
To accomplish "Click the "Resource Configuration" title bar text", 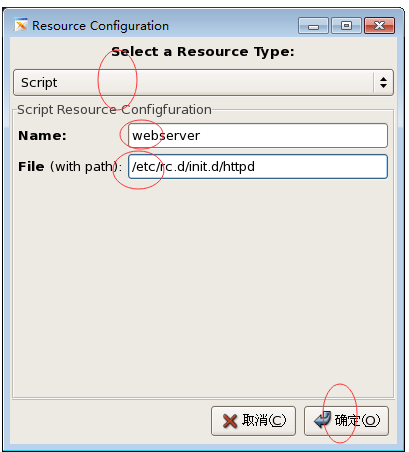I will coord(100,26).
